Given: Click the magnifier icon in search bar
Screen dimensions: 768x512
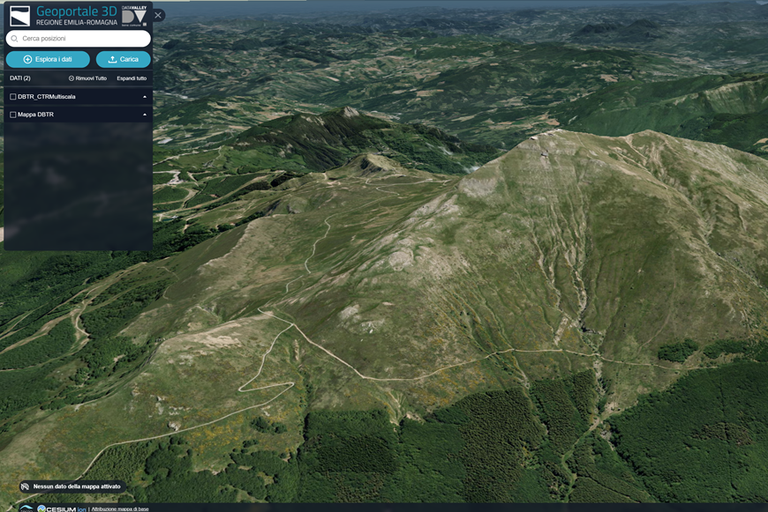Looking at the screenshot, I should pyautogui.click(x=15, y=39).
